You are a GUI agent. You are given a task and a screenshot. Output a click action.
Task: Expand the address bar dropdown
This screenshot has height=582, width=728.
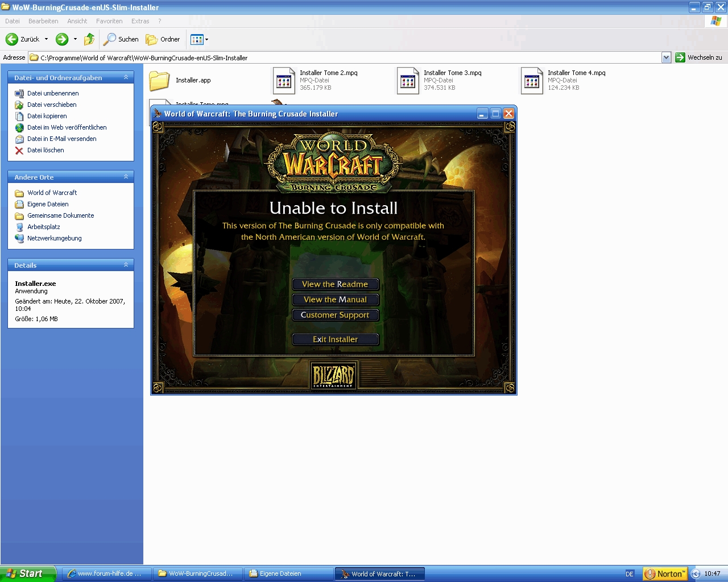[666, 57]
